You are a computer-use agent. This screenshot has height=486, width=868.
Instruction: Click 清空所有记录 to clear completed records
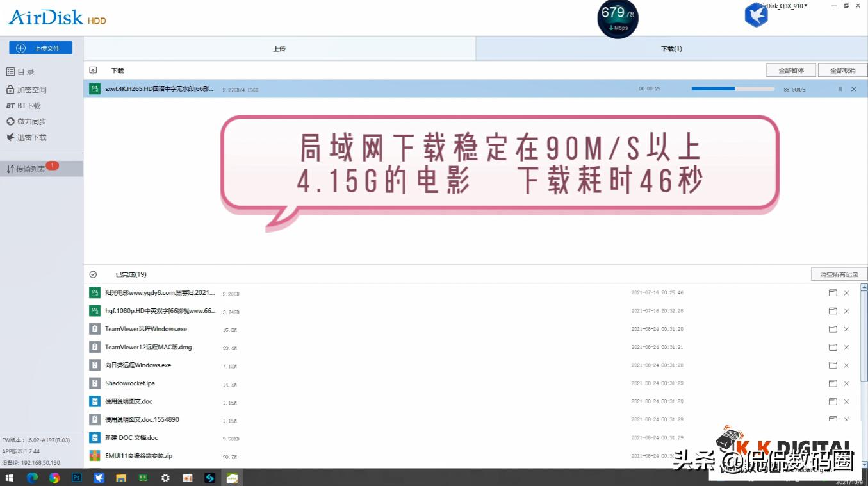click(x=839, y=273)
